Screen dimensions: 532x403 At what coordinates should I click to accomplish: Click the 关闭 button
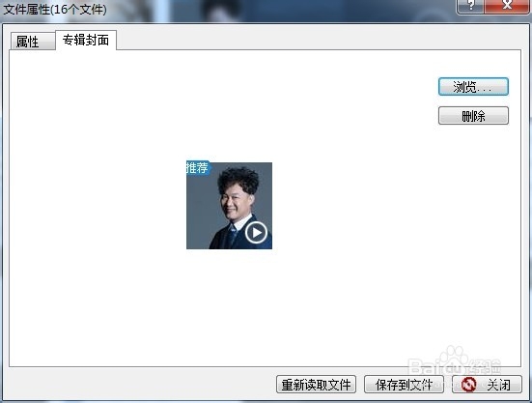(x=487, y=385)
